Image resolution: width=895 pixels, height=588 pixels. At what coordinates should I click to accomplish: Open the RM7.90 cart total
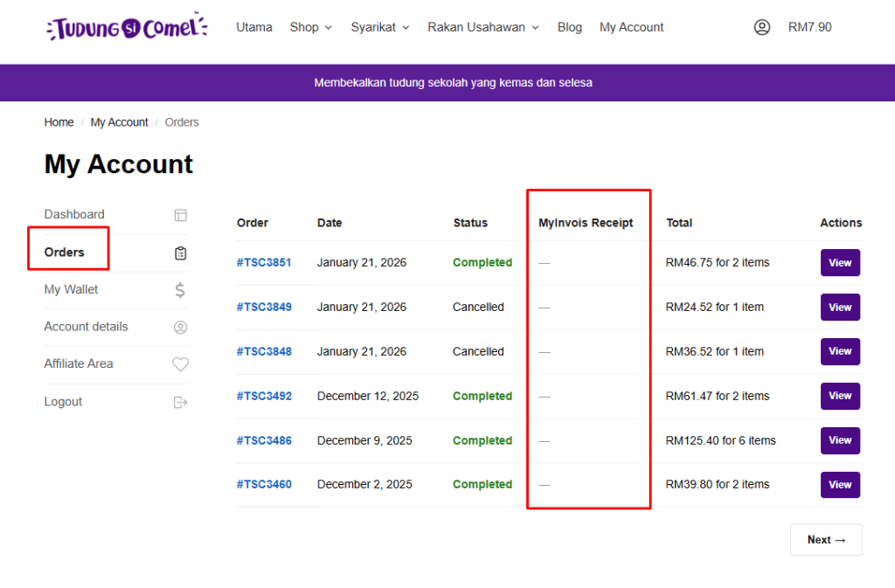[x=810, y=27]
